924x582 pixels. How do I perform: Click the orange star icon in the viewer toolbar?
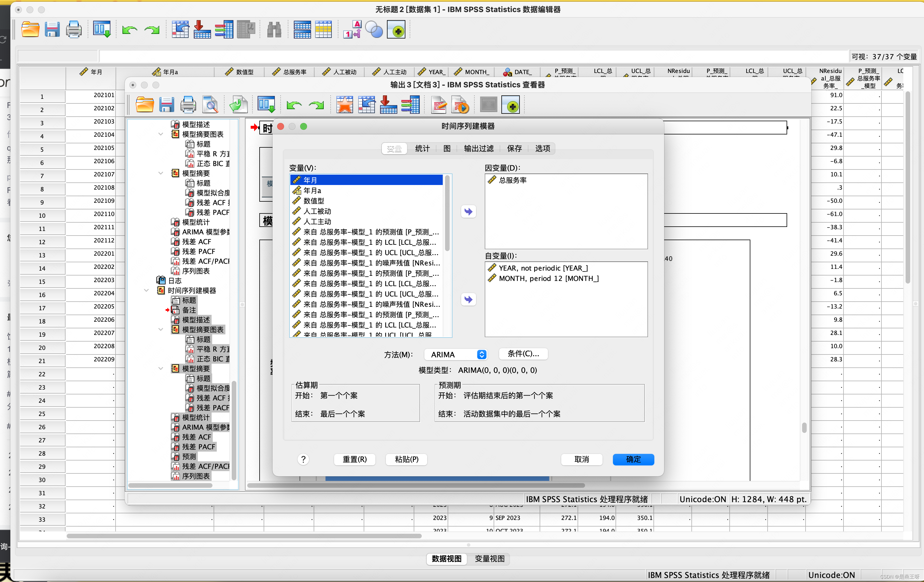click(344, 105)
